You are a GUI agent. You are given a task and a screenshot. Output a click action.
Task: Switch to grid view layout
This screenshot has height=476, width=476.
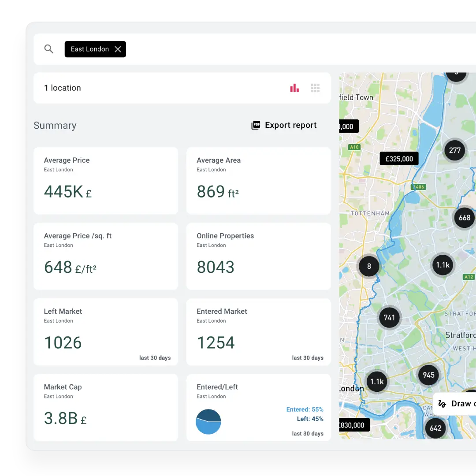[x=315, y=88]
